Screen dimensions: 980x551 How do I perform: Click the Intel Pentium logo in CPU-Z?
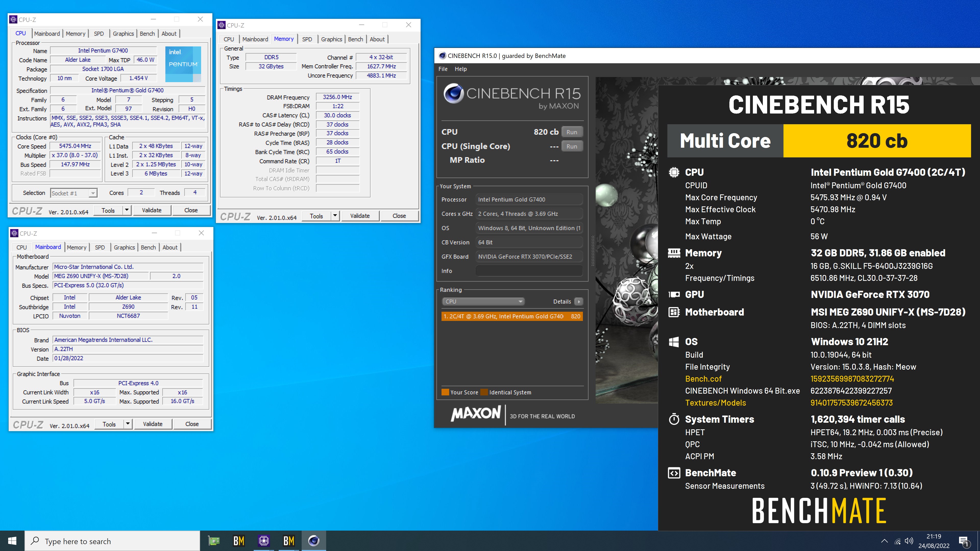(183, 64)
